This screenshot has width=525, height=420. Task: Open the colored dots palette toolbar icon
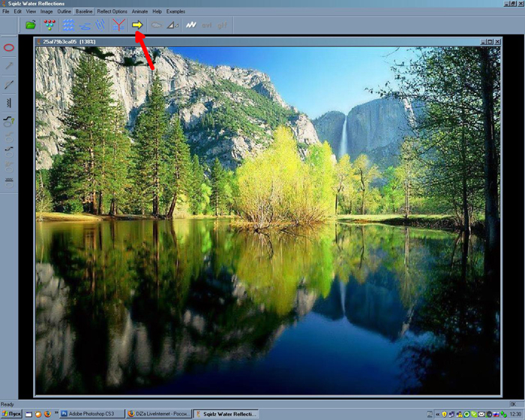tap(49, 25)
